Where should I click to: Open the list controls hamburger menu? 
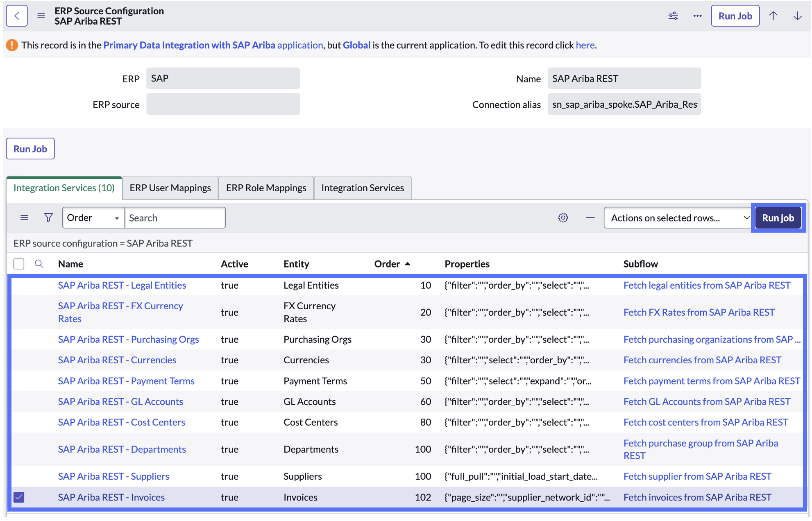[24, 217]
